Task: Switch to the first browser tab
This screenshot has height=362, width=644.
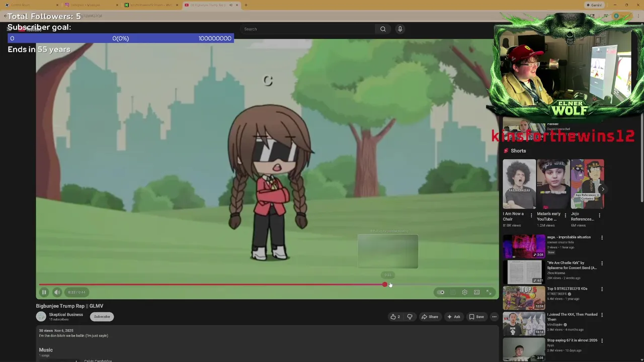Action: [30, 5]
